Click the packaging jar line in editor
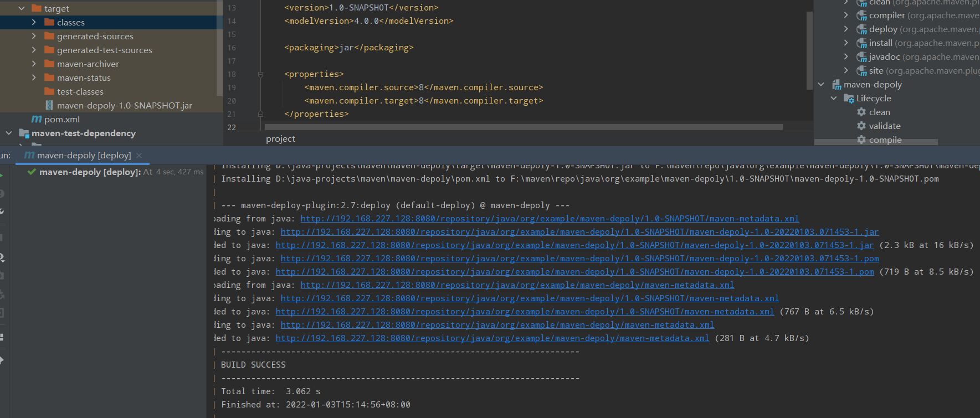980x418 pixels. [349, 48]
